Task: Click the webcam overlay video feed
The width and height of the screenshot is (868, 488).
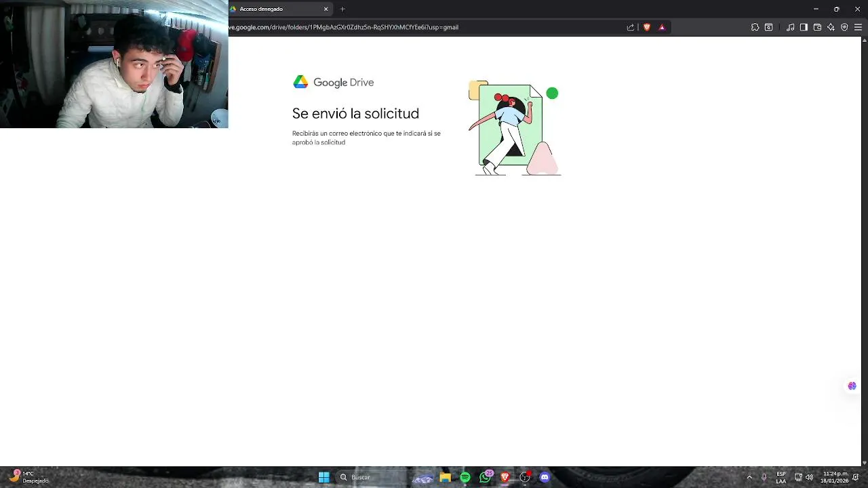Action: pos(114,64)
